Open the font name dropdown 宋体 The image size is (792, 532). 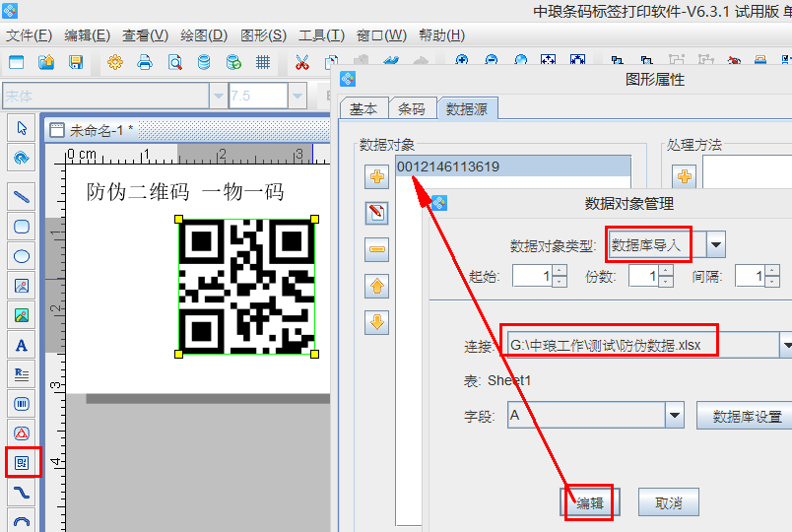coord(218,96)
